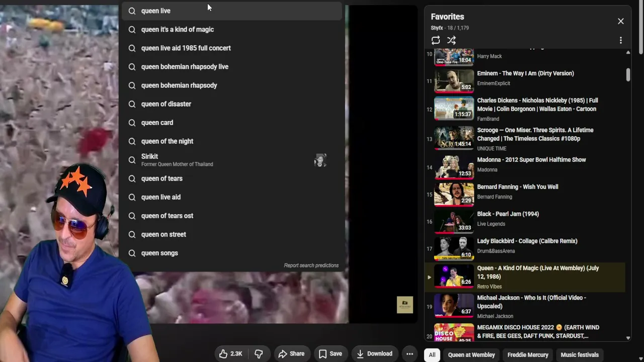Click the FamBrand channel name
644x362 pixels.
488,119
